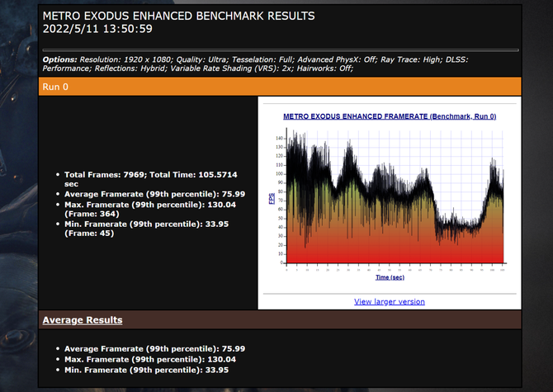Click the Metro Exodus Enhanced Framerate chart title
Image resolution: width=553 pixels, height=392 pixels.
(x=389, y=116)
